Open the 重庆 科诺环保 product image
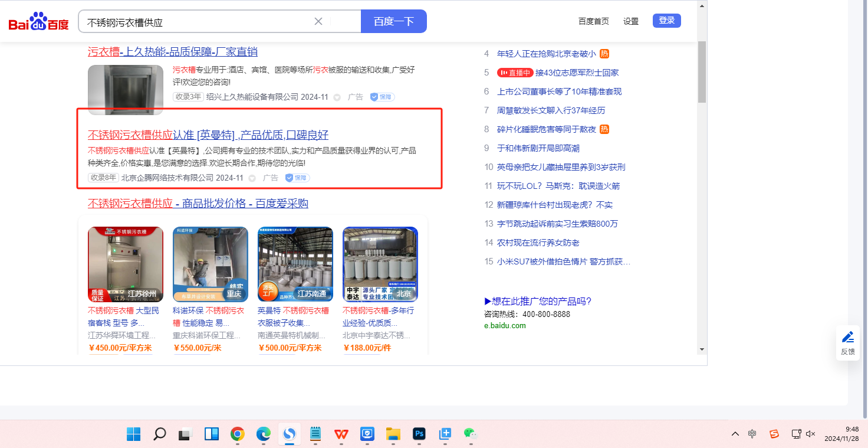The image size is (868, 448). point(211,264)
